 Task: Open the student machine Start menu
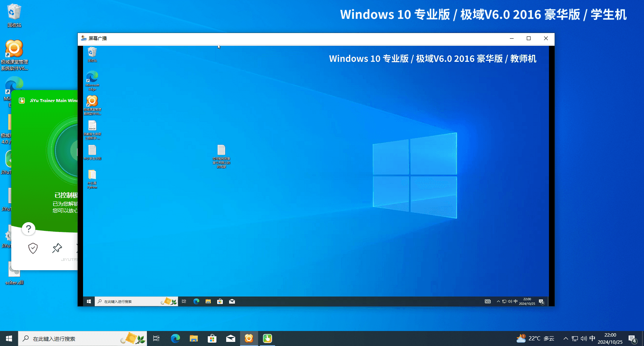pos(9,338)
